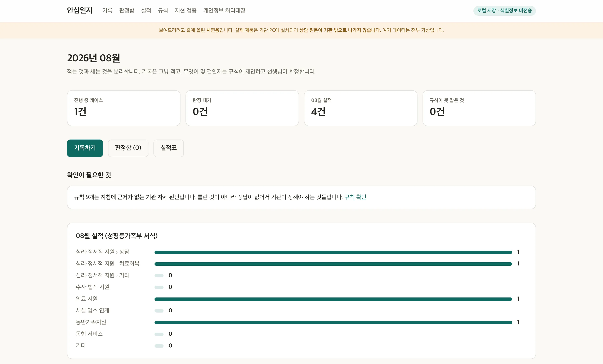Click the 심리·정서적 지원 › 기타 label
The height and width of the screenshot is (364, 603).
(x=102, y=275)
